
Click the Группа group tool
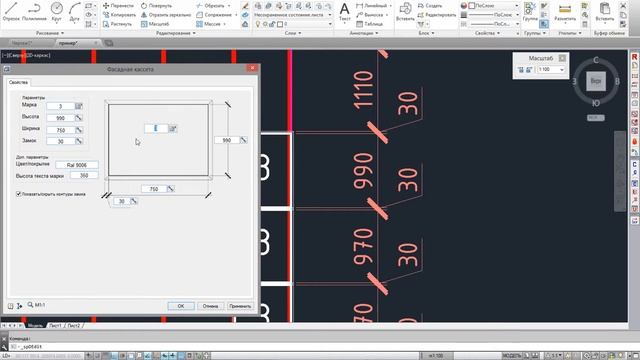coord(530,11)
